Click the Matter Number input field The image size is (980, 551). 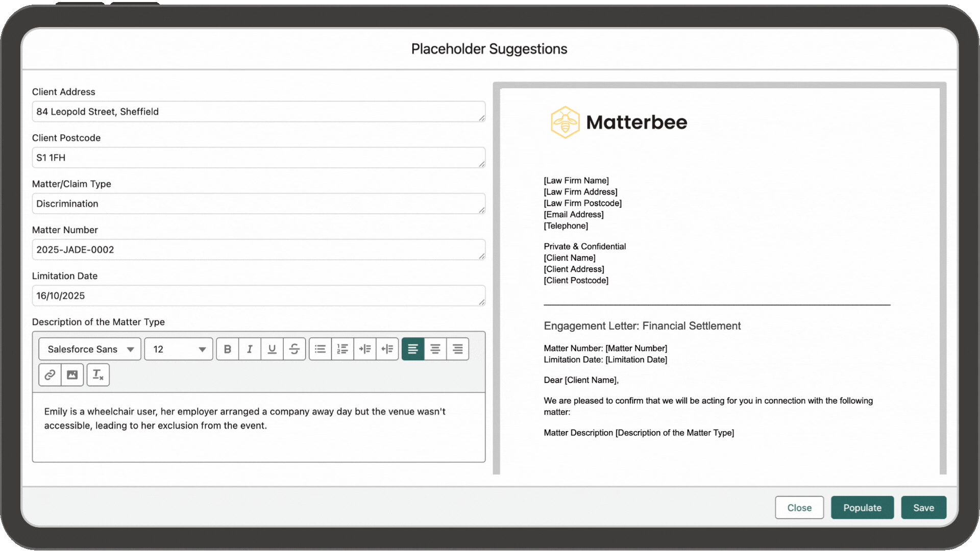(258, 249)
